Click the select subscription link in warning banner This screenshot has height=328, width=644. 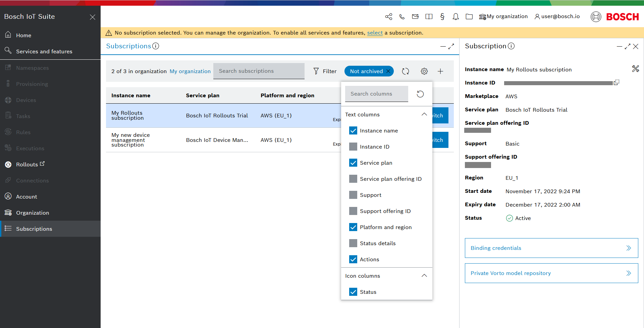375,33
